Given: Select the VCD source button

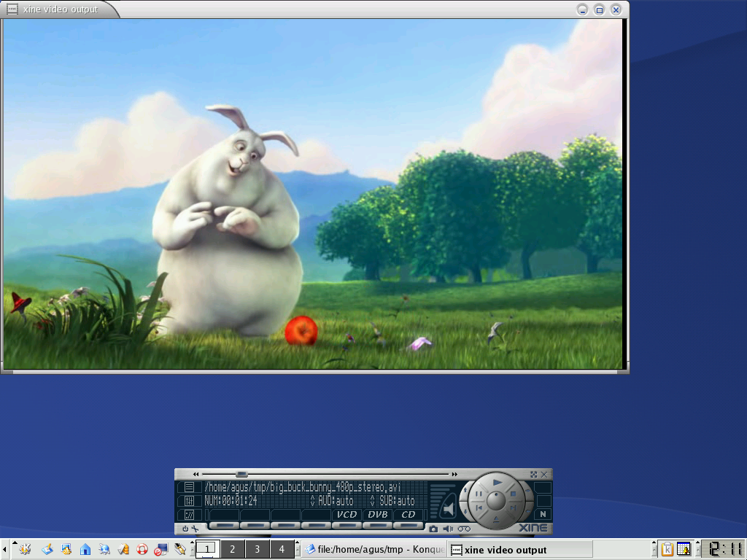Looking at the screenshot, I should [347, 515].
